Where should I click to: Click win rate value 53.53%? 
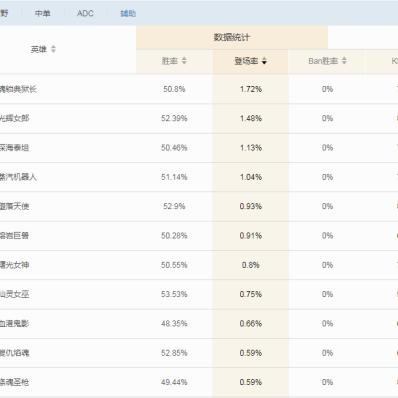[174, 294]
